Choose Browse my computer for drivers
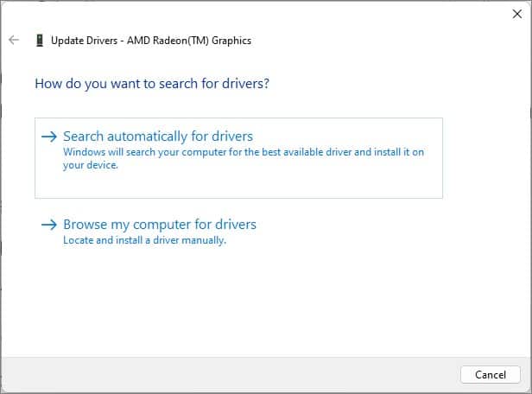 coord(160,225)
